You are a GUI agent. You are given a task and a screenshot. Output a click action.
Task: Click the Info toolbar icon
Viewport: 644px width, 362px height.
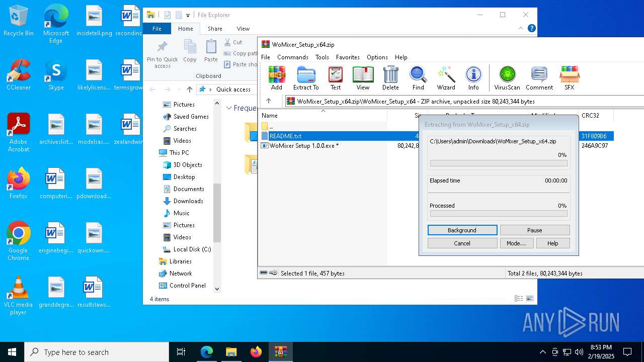(x=473, y=78)
